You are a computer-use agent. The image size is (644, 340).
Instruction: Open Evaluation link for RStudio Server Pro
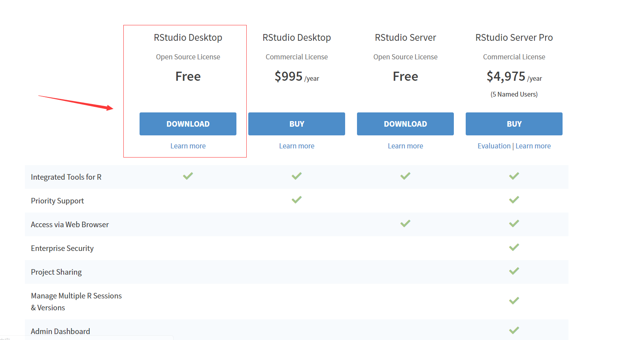pyautogui.click(x=494, y=146)
